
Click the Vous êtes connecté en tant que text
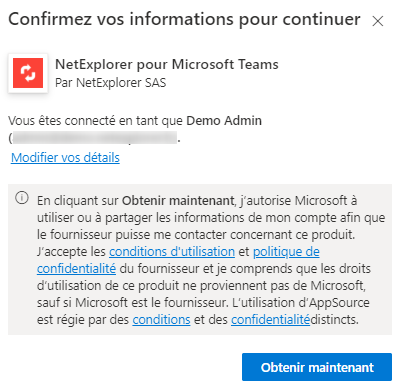pyautogui.click(x=95, y=121)
